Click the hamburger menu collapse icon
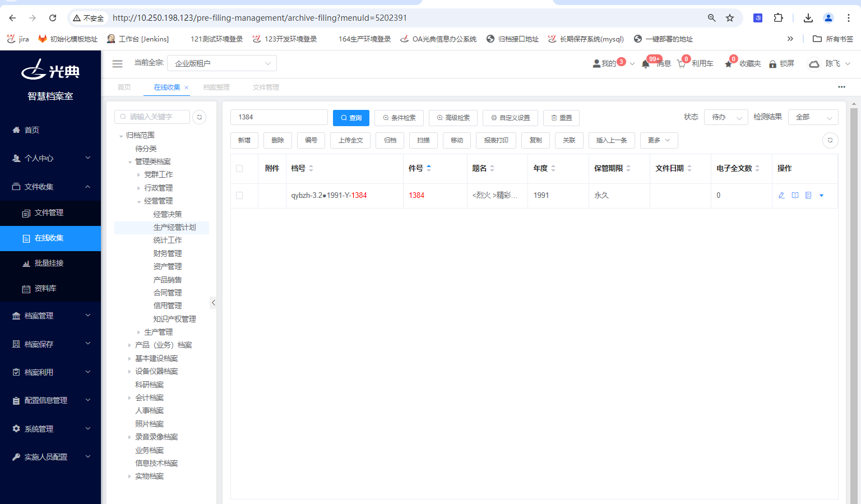 (117, 64)
